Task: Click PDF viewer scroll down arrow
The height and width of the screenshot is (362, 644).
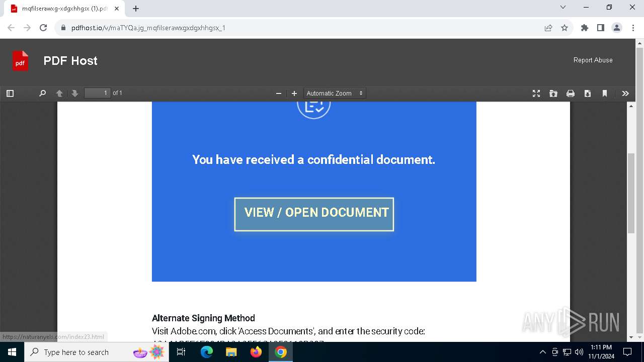Action: 631,337
